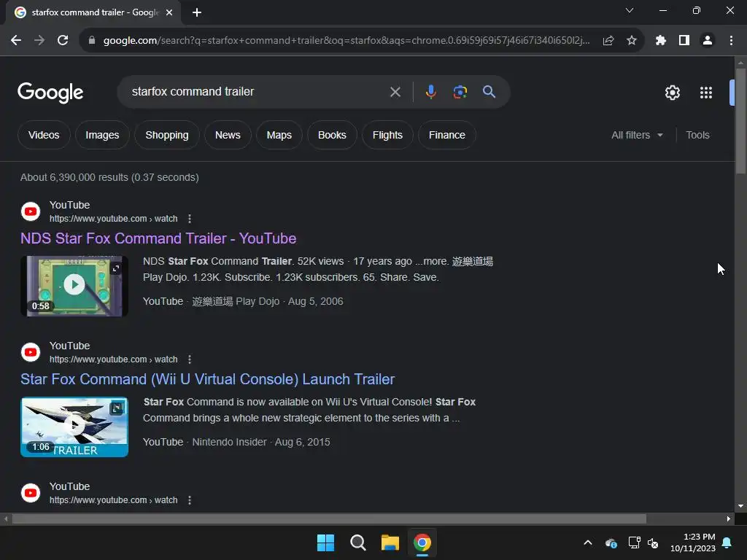Click the scroll-right arrow of the horizontal scrollbar
Screen dimensions: 747x560
(x=729, y=518)
